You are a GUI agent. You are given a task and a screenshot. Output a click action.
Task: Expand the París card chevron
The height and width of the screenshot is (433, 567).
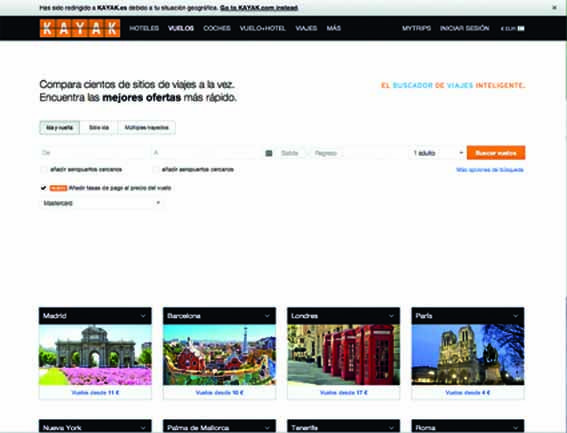point(516,316)
